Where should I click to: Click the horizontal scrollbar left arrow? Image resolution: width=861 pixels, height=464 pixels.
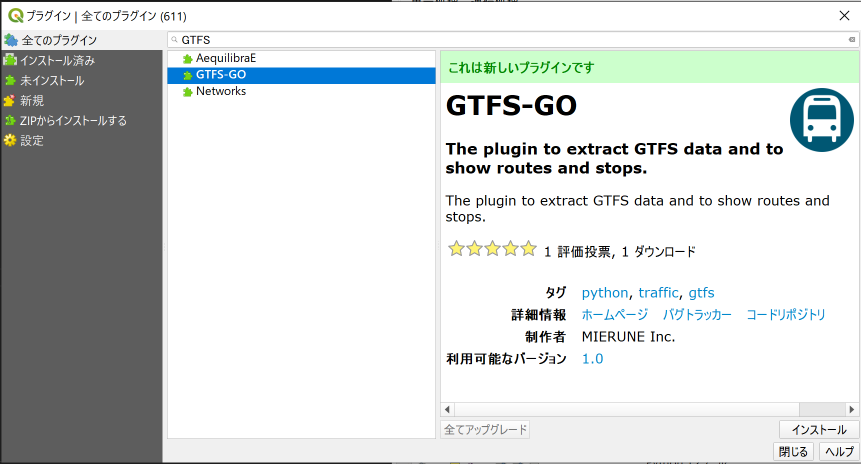pos(448,410)
